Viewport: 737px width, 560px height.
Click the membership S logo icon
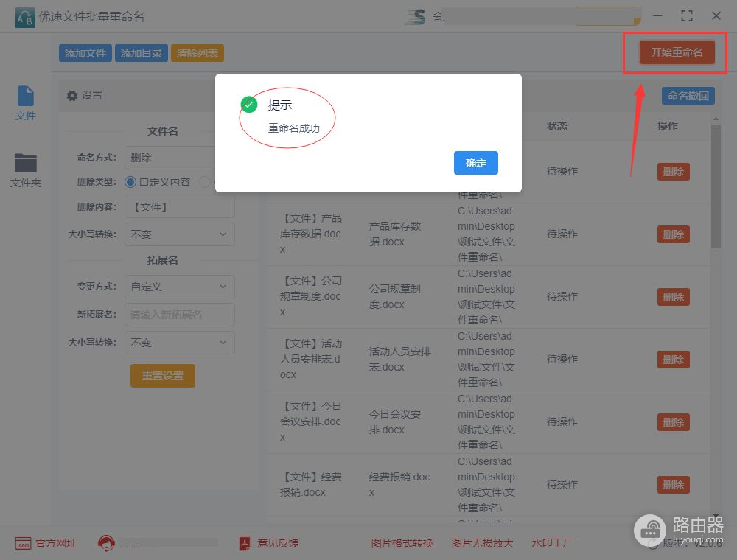pyautogui.click(x=416, y=17)
